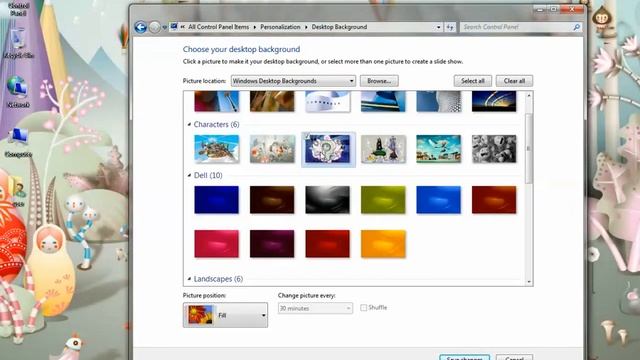The width and height of the screenshot is (640, 360).
Task: Collapse the Dell (10) group
Action: point(189,176)
